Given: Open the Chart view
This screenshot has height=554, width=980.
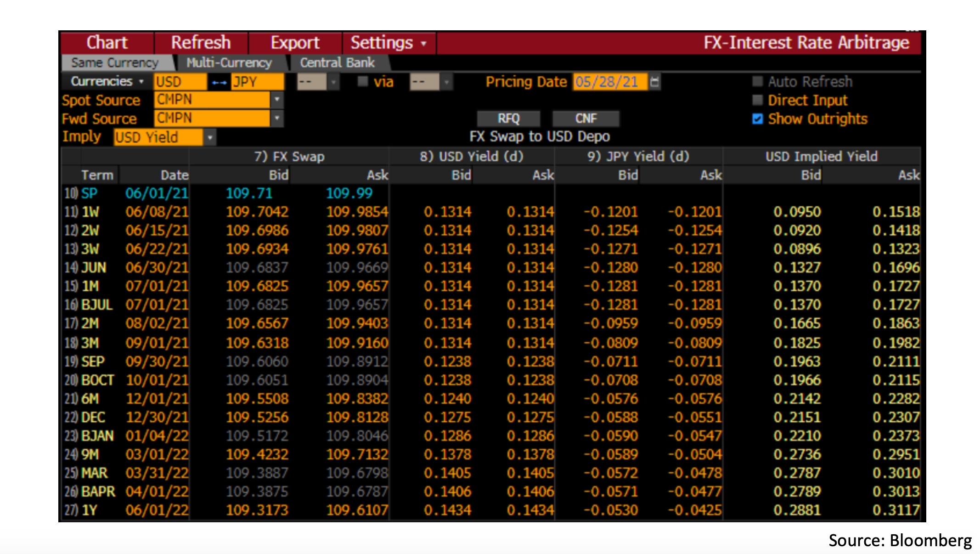Looking at the screenshot, I should [x=107, y=43].
